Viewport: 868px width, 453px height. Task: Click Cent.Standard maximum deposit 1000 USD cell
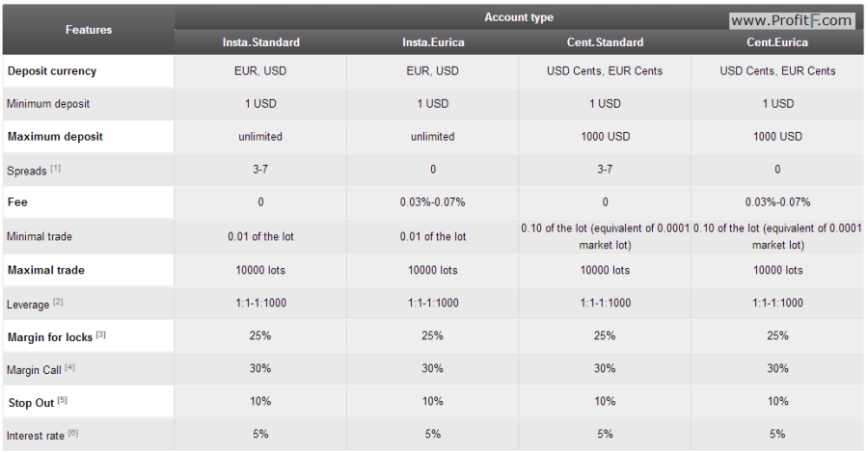coord(605,137)
